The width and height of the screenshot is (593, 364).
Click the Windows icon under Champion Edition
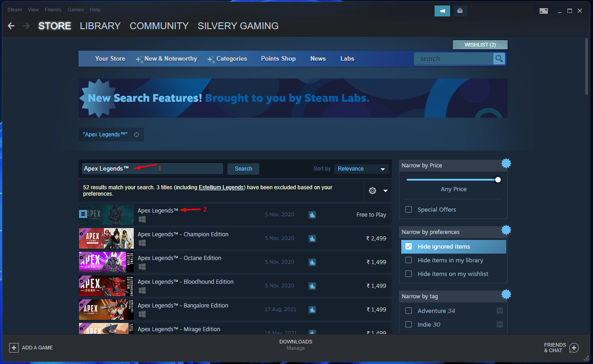coord(142,243)
